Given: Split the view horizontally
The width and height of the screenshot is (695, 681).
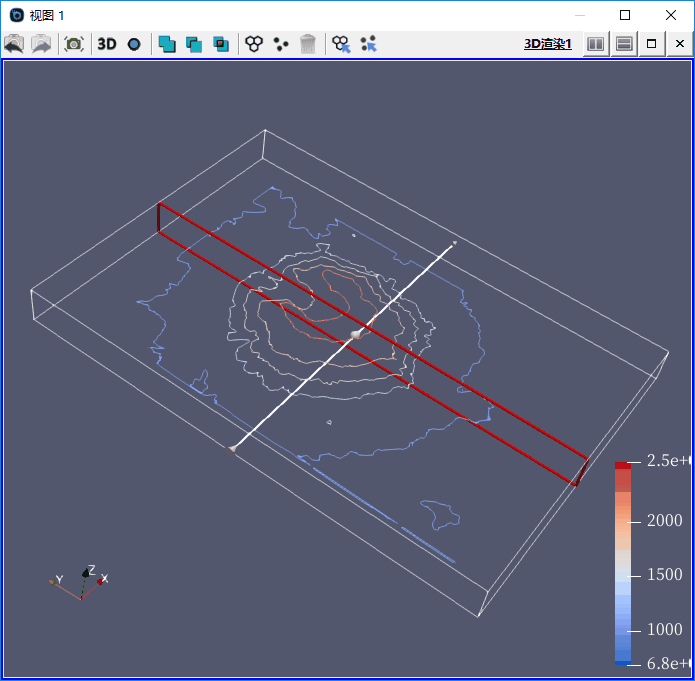Looking at the screenshot, I should pyautogui.click(x=596, y=44).
